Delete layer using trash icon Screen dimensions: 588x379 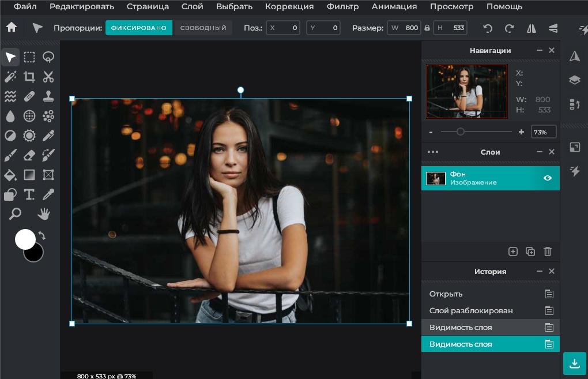[x=548, y=252]
